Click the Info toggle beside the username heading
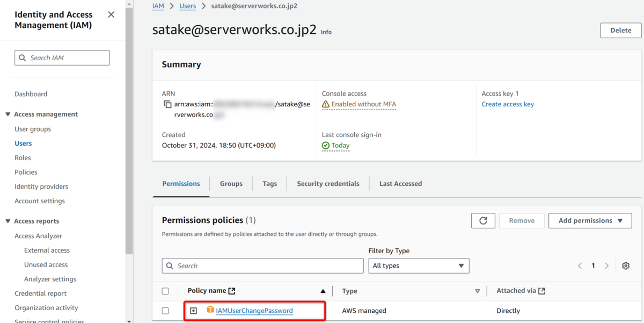 326,32
